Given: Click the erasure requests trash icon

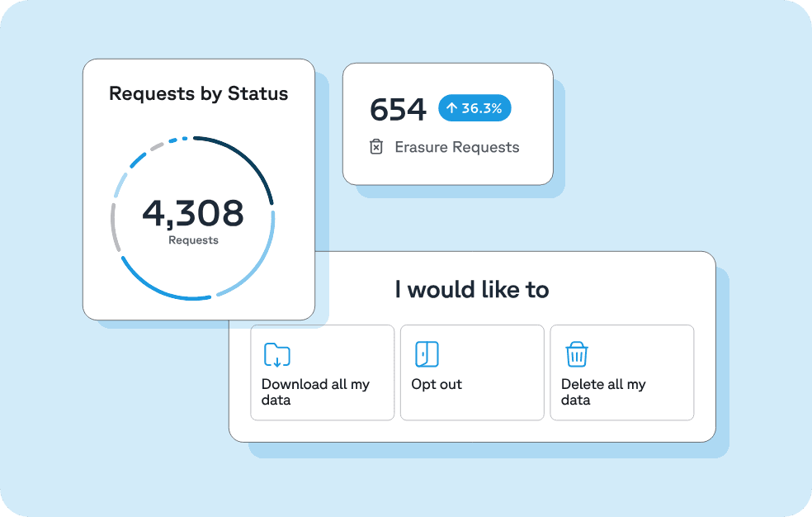Looking at the screenshot, I should pyautogui.click(x=376, y=147).
